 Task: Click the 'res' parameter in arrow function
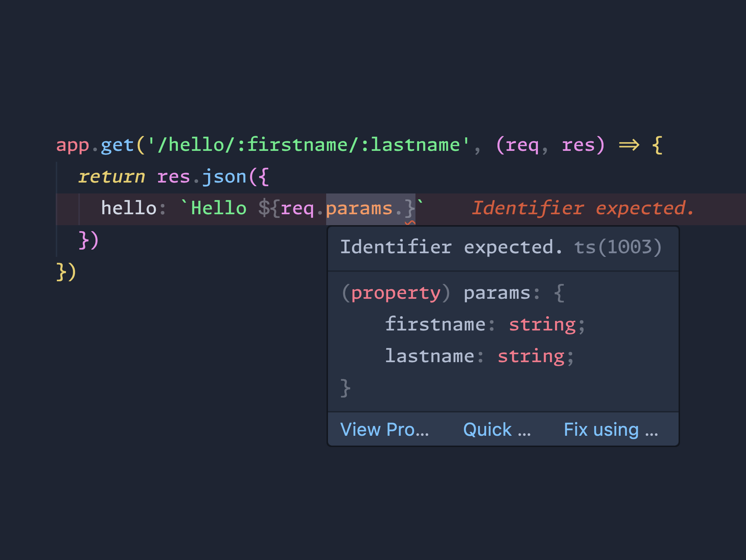[x=578, y=145]
